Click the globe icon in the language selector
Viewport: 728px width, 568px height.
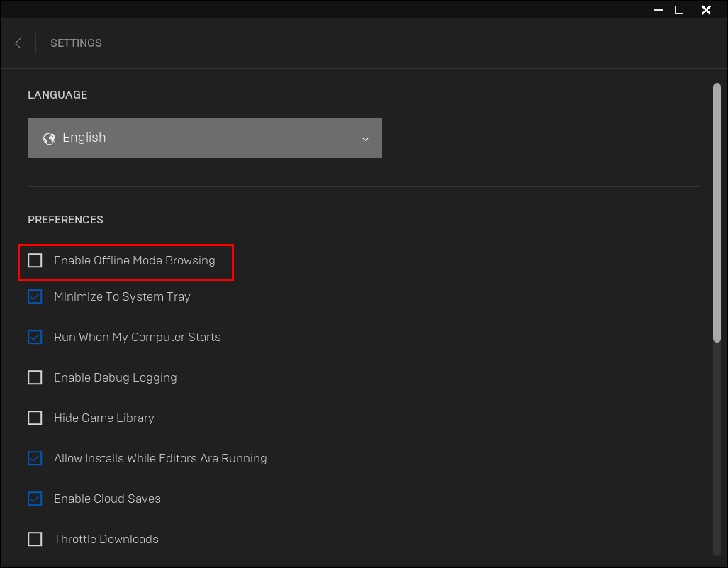[49, 138]
